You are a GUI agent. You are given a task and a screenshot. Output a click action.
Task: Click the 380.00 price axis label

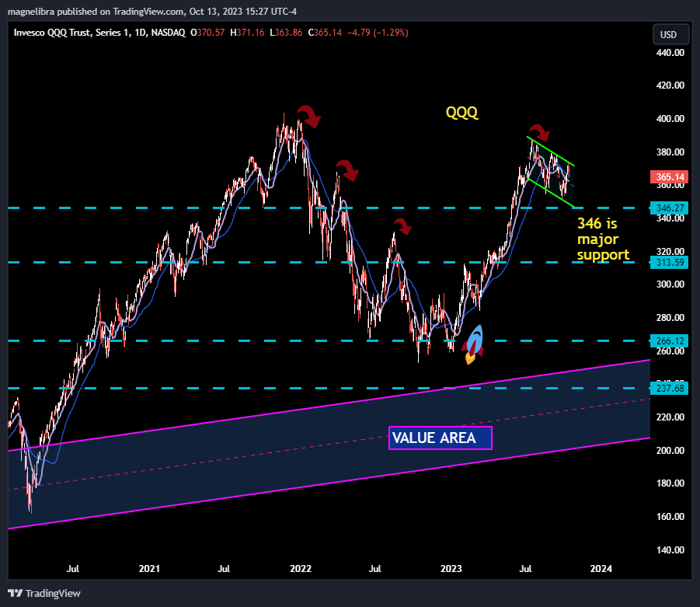[670, 152]
